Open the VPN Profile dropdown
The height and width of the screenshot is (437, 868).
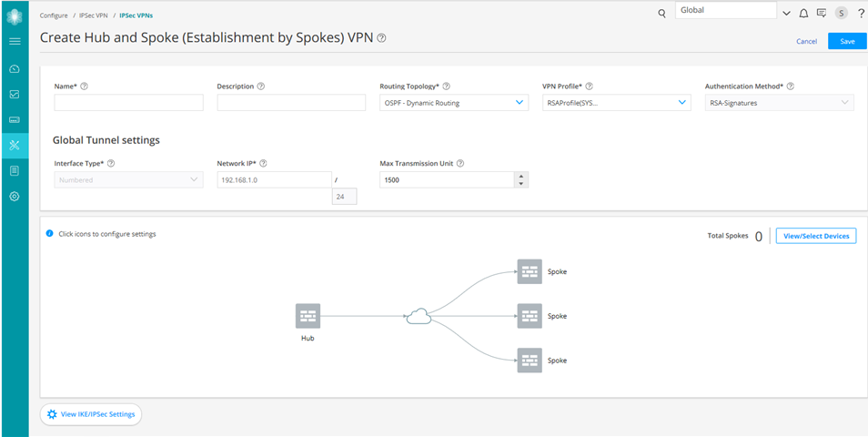point(682,103)
